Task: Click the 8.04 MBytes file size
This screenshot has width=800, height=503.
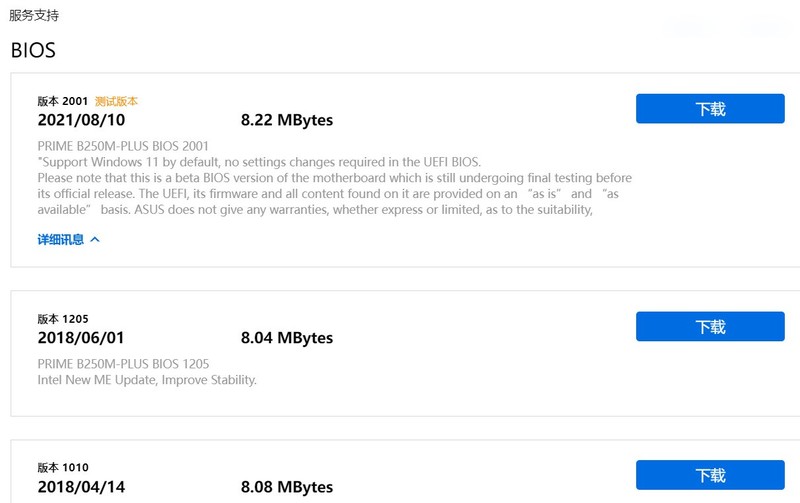Action: click(287, 338)
